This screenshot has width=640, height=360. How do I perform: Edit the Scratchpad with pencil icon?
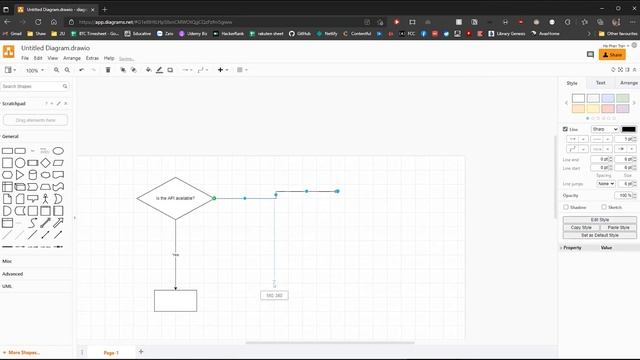pos(59,104)
